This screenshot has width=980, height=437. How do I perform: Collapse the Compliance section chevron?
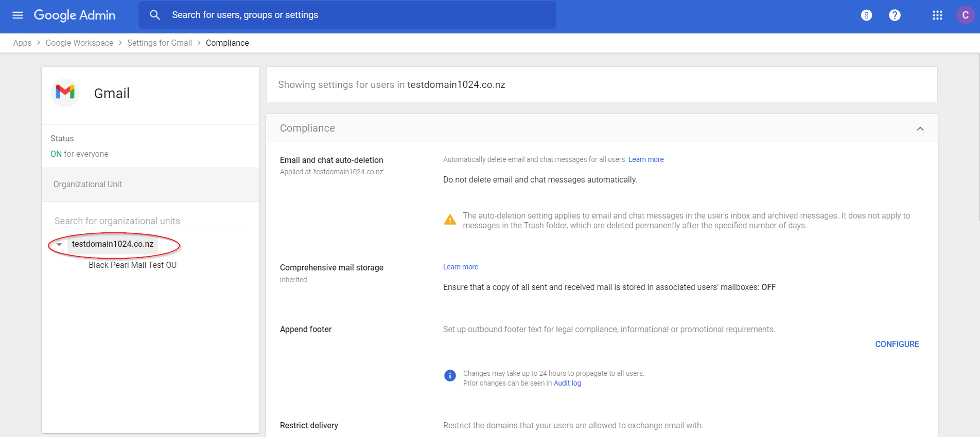click(920, 129)
